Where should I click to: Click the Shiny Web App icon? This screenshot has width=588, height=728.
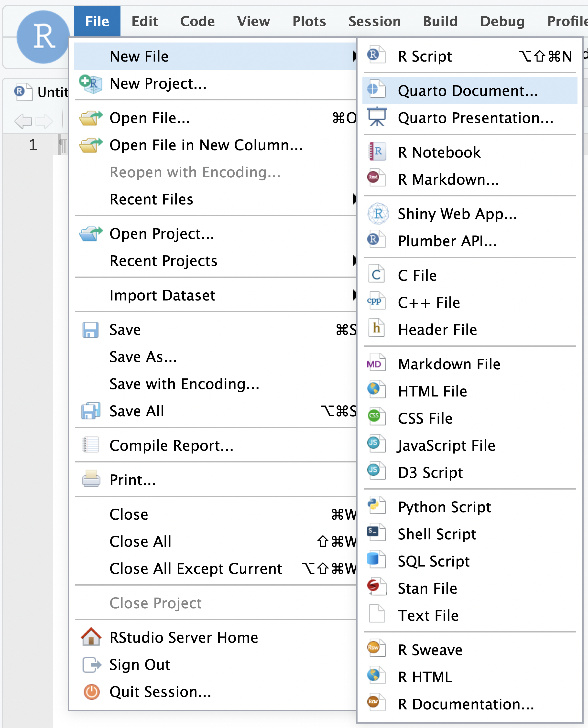(x=378, y=214)
